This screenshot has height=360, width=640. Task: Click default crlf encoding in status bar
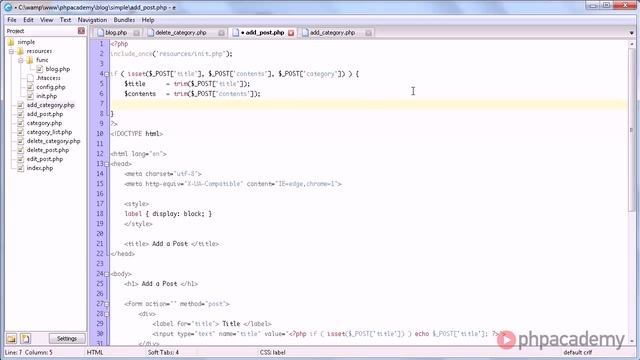coord(578,352)
